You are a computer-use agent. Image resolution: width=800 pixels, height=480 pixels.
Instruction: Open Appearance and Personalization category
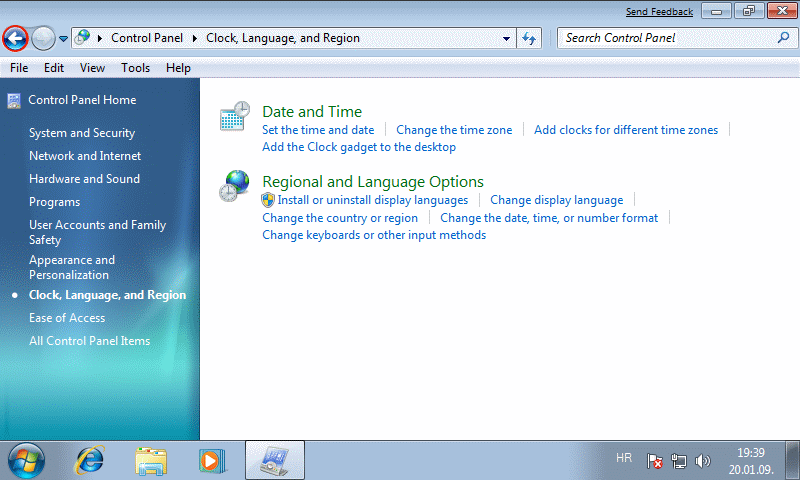(72, 267)
